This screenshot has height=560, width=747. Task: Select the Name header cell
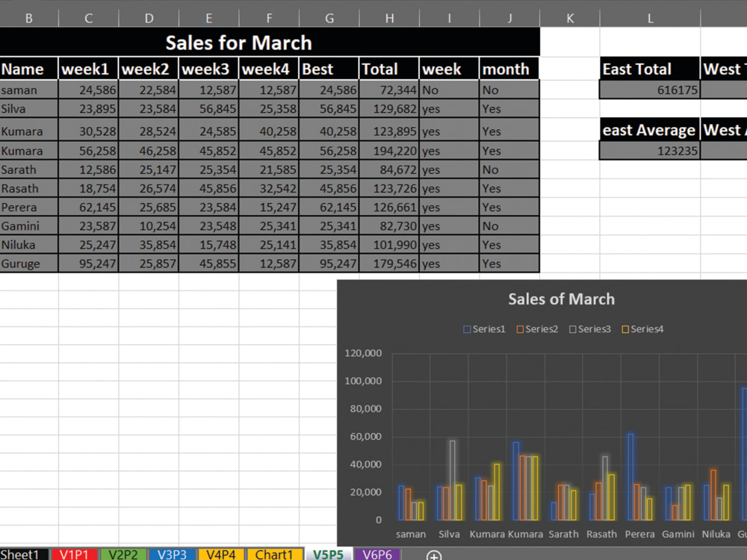(x=28, y=69)
